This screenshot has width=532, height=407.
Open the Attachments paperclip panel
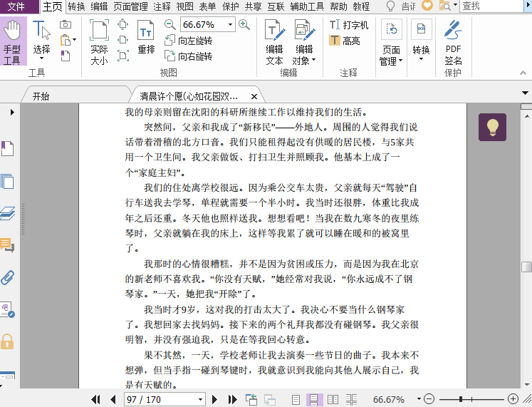7,277
